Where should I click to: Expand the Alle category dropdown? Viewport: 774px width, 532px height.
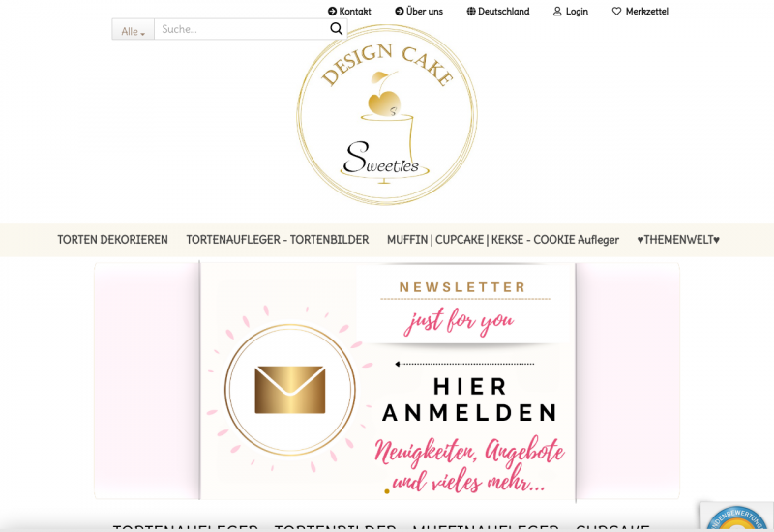click(x=134, y=30)
